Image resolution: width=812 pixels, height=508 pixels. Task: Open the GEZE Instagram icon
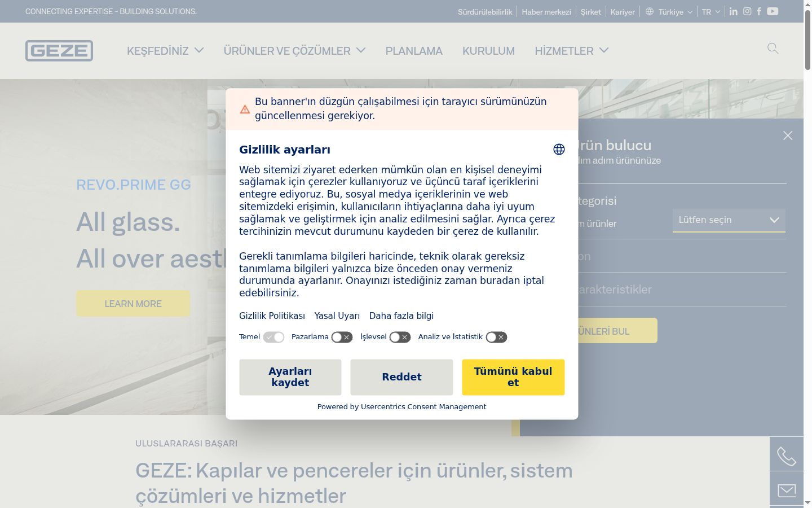(x=747, y=11)
